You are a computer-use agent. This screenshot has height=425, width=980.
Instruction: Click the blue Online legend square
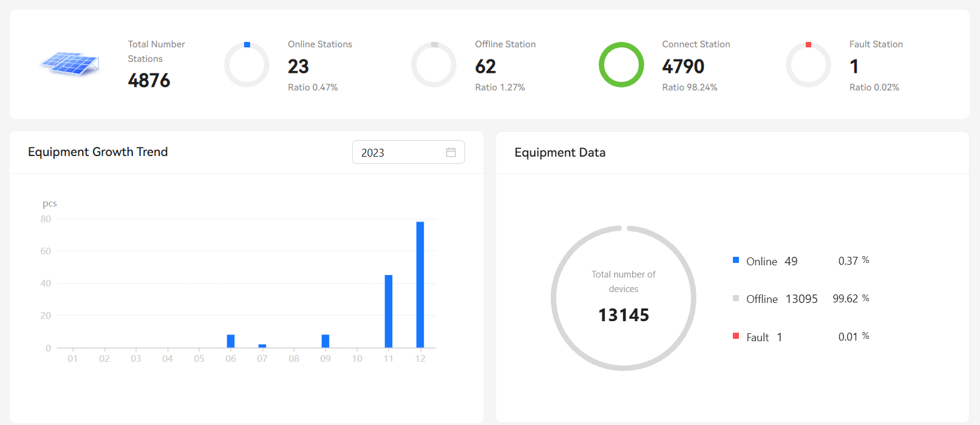736,260
